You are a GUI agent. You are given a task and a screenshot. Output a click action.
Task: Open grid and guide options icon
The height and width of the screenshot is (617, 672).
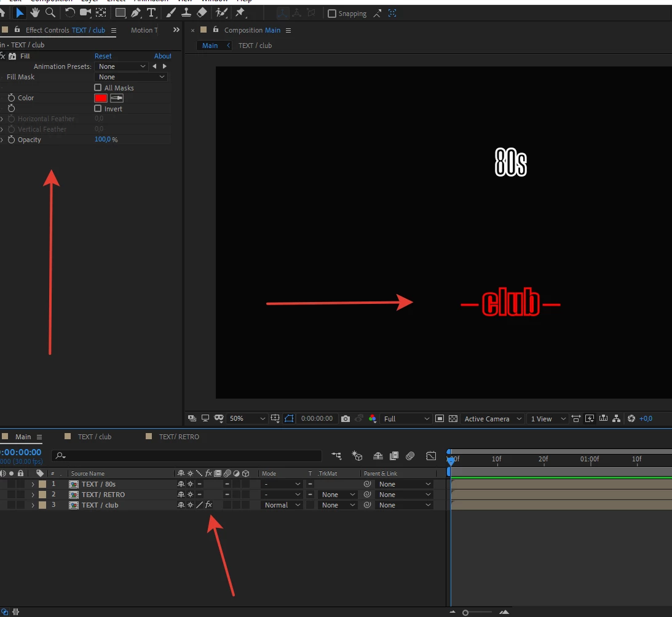tap(275, 418)
